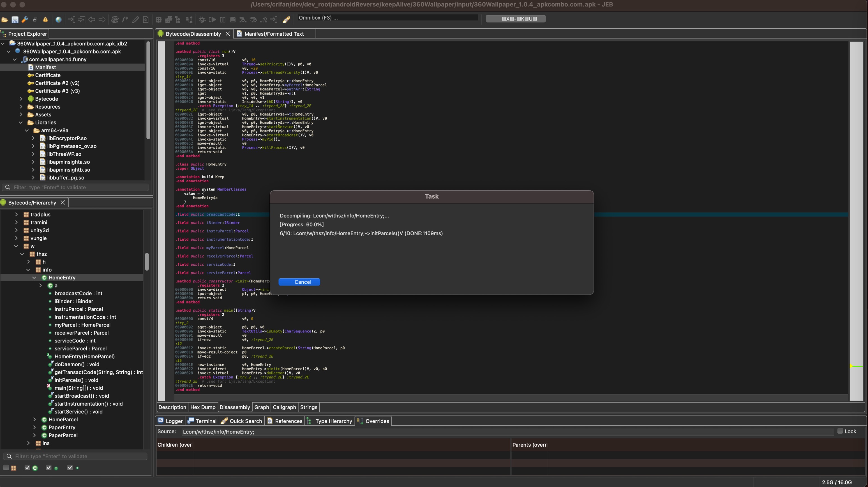Click the step over debugger icon
This screenshot has height=487, width=868.
click(x=253, y=20)
